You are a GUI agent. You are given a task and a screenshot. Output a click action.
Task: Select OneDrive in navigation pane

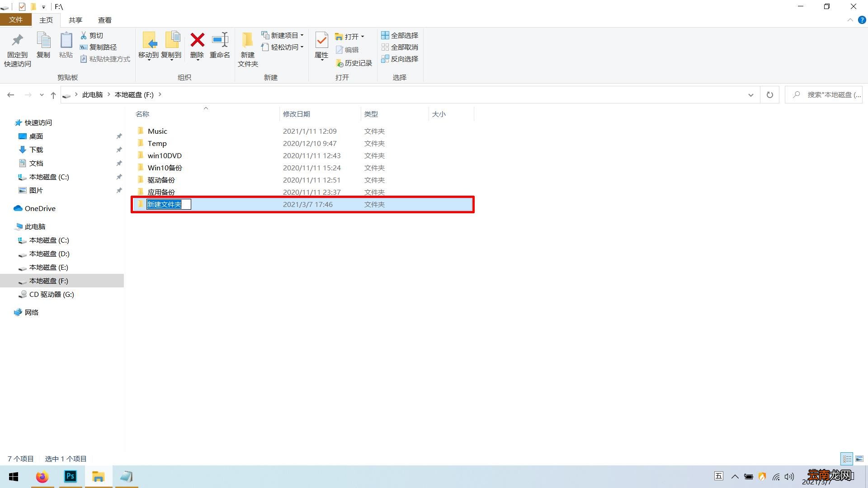[x=35, y=208]
